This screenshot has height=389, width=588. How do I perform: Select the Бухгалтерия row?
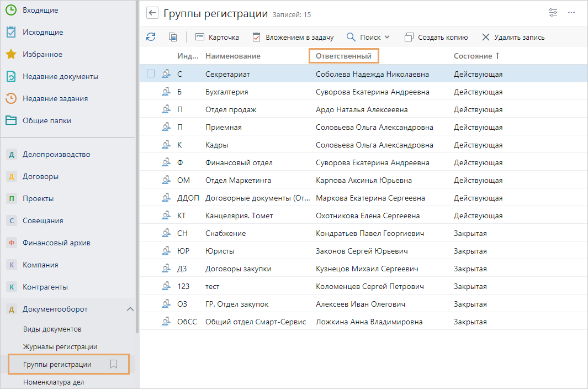226,92
